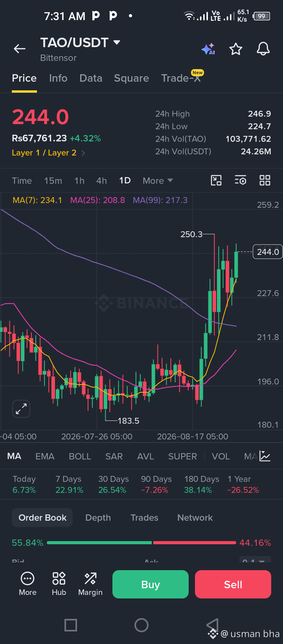Open order book precision 0.1 dropdown

(255, 561)
